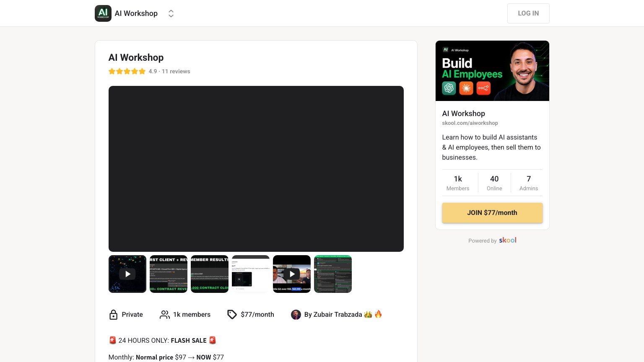
Task: Expand the community switcher chevrons
Action: (x=171, y=13)
